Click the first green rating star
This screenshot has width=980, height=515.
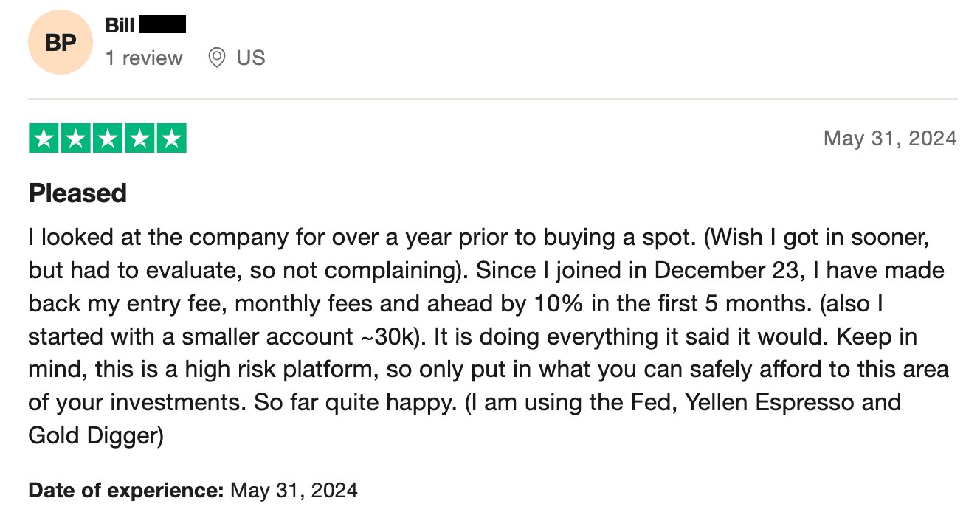[x=44, y=139]
